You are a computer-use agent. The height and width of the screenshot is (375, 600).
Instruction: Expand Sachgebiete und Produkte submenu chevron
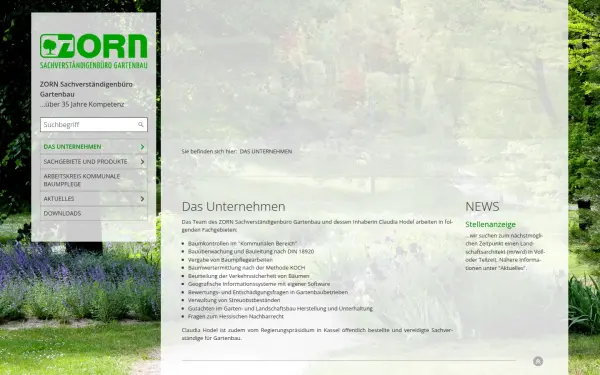(x=142, y=161)
